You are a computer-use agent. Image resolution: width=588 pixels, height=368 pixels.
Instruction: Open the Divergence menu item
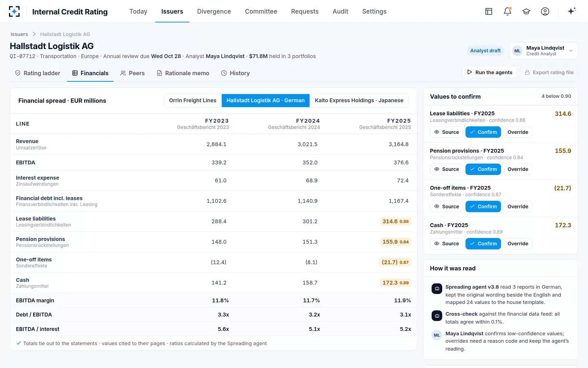pos(214,11)
